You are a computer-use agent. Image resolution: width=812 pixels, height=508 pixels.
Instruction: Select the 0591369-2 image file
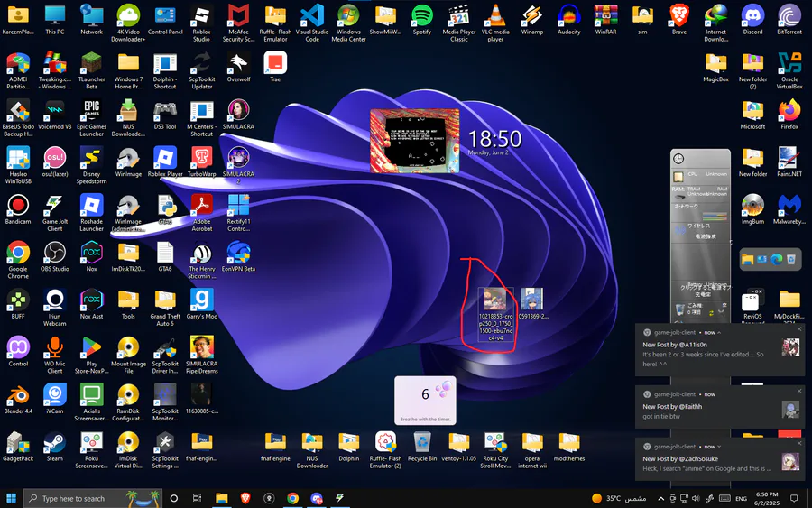pos(532,303)
